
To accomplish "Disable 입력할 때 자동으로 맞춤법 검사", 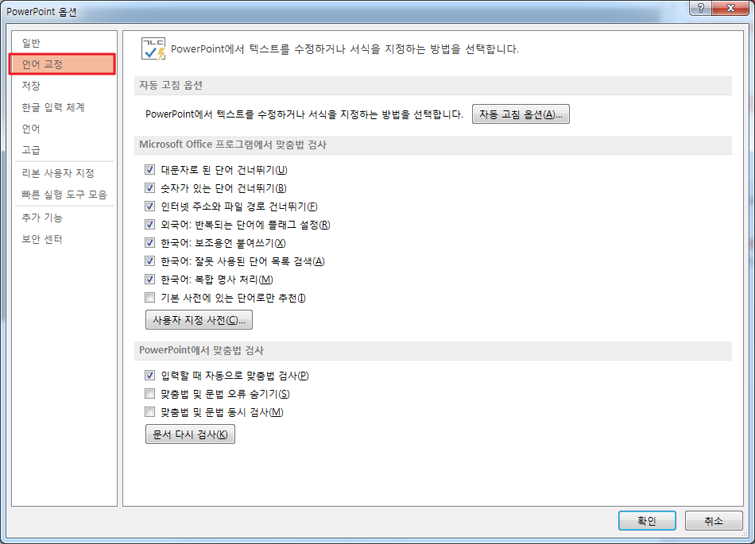I will (150, 375).
